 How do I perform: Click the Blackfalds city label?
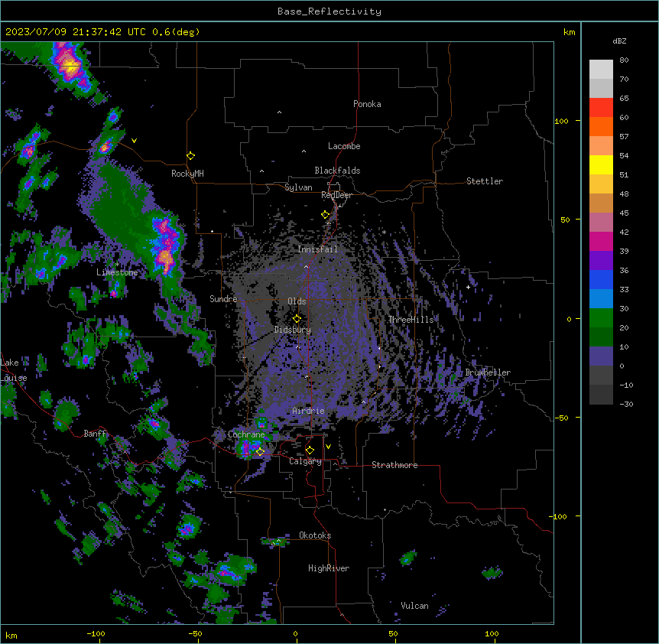(337, 171)
